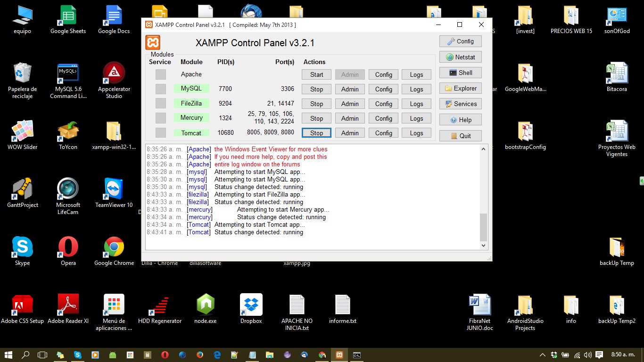Select the Microsoft LifeCam desktop icon
The image size is (644, 362).
(x=68, y=196)
